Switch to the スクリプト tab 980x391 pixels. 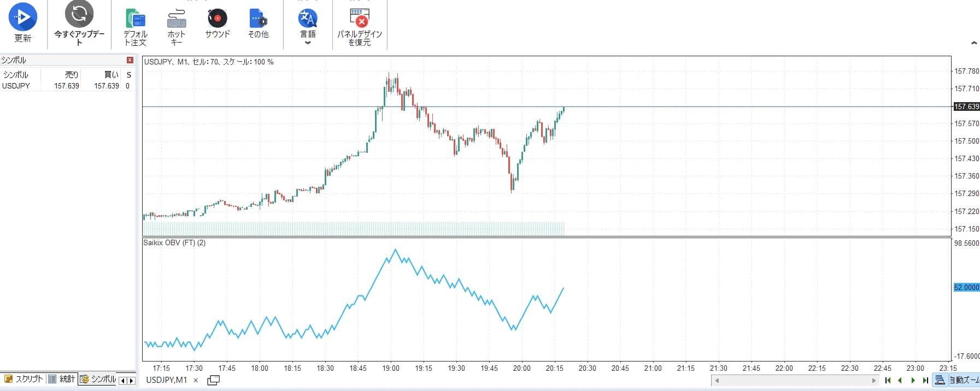tap(24, 379)
